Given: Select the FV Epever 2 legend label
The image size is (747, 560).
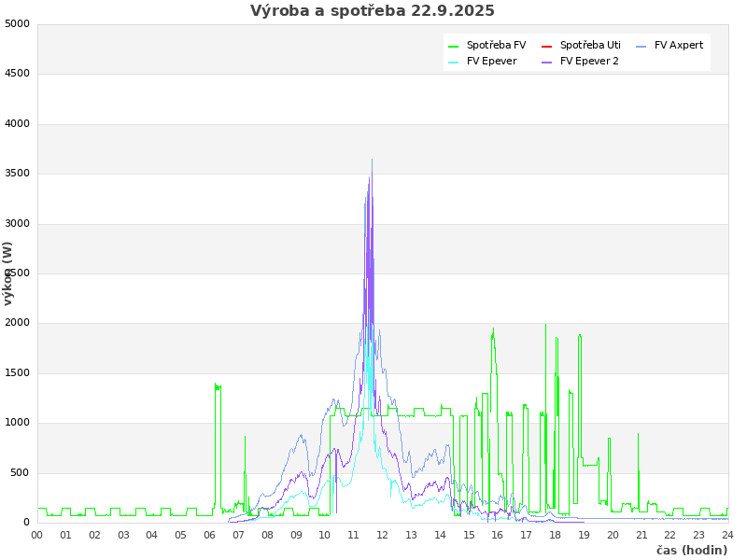Looking at the screenshot, I should (589, 62).
